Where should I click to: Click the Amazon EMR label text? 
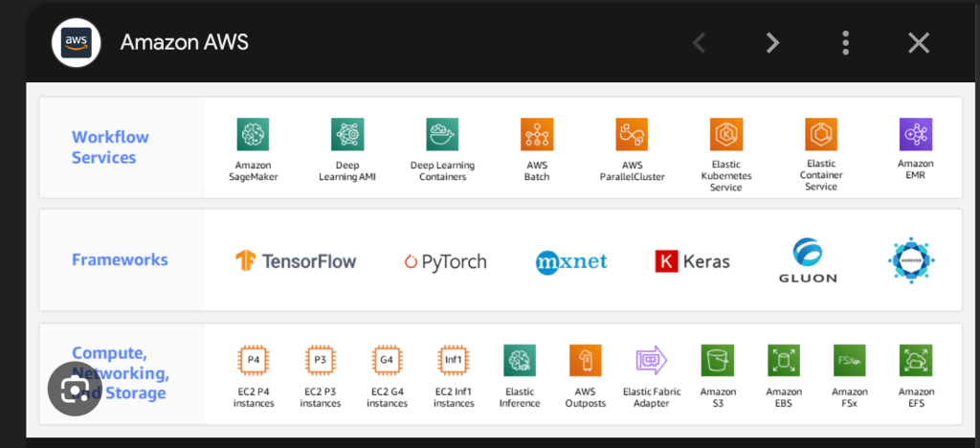click(916, 169)
